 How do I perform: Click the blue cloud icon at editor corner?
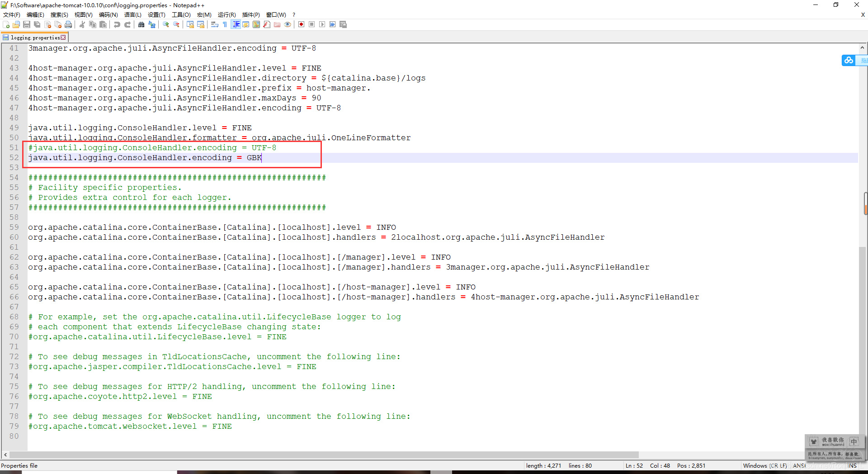849,60
